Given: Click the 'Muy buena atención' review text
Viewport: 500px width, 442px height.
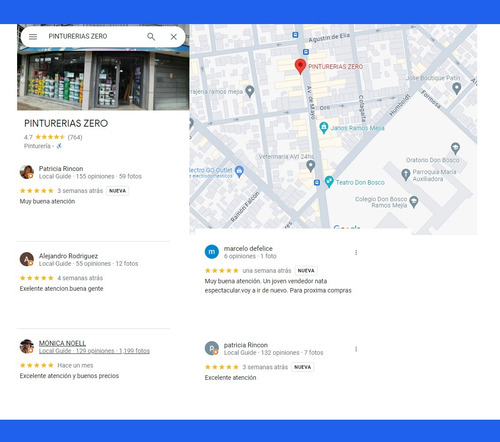Looking at the screenshot, I should tap(47, 201).
